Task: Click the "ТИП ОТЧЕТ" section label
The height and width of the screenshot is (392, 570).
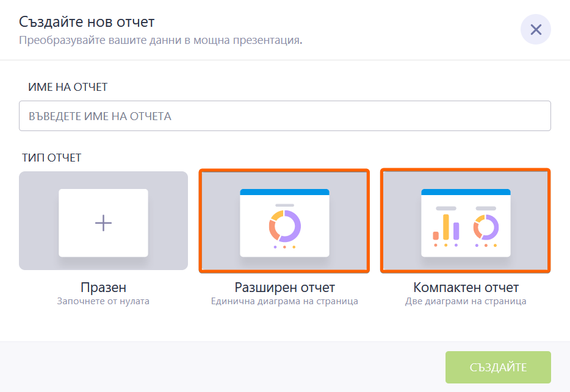Action: pos(51,158)
